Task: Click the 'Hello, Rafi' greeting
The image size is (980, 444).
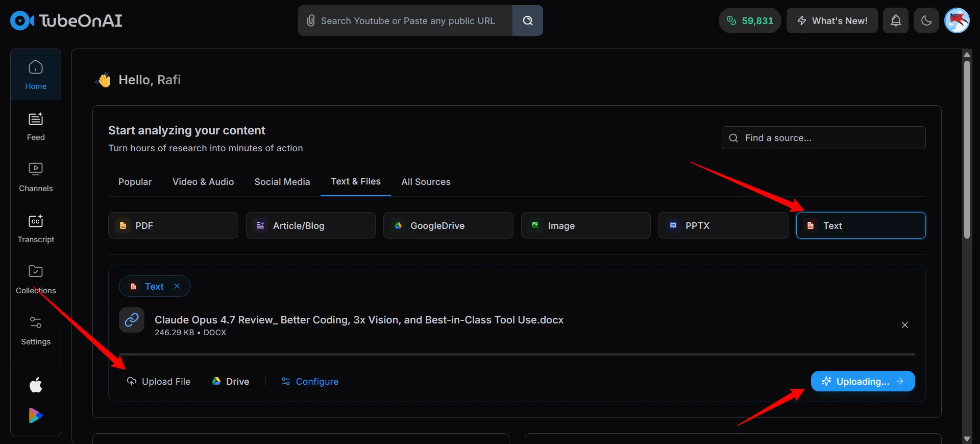Action: [x=150, y=80]
